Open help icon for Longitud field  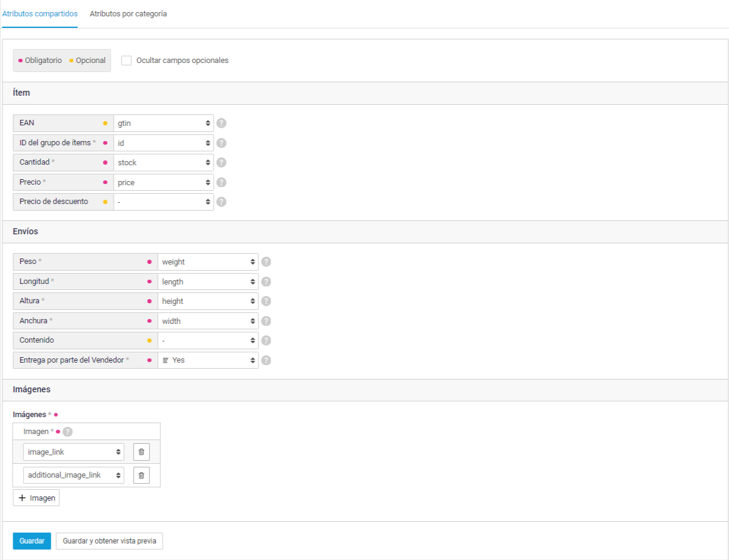point(266,282)
